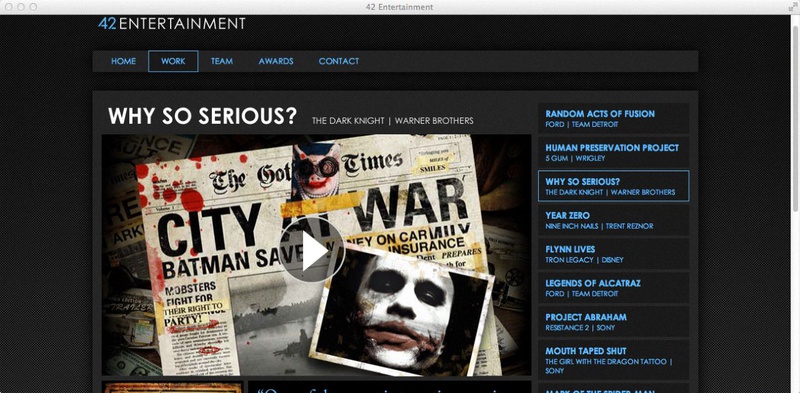
Task: Click the Joker face photo in video
Action: (x=403, y=311)
